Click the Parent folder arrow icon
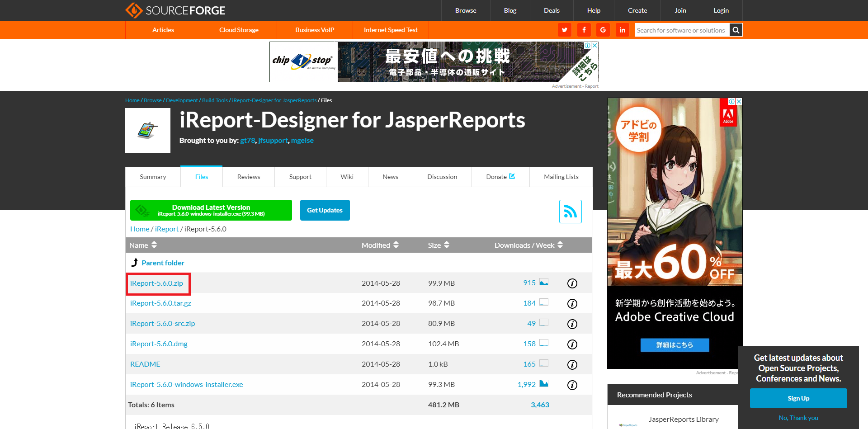Image resolution: width=868 pixels, height=429 pixels. [134, 262]
